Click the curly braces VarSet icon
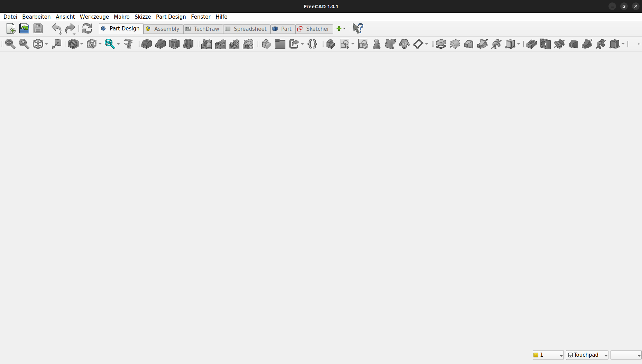The image size is (642, 364). (x=312, y=44)
